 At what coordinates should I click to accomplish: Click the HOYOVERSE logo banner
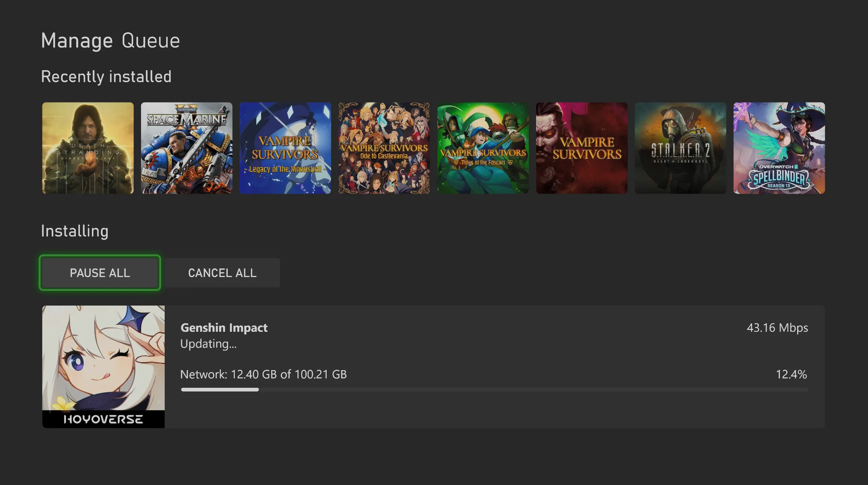point(103,419)
